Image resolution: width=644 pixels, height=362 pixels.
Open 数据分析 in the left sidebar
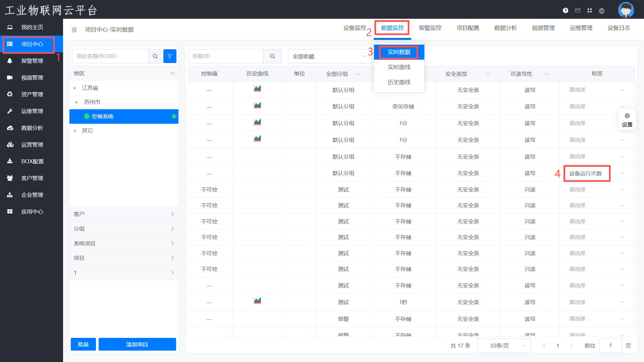[x=32, y=128]
